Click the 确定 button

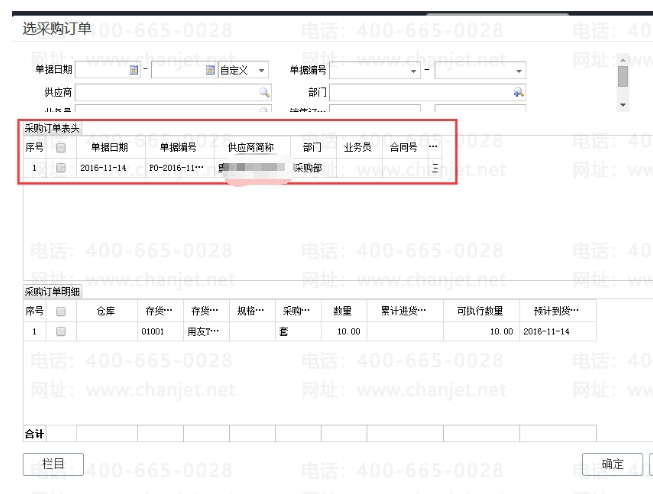612,464
